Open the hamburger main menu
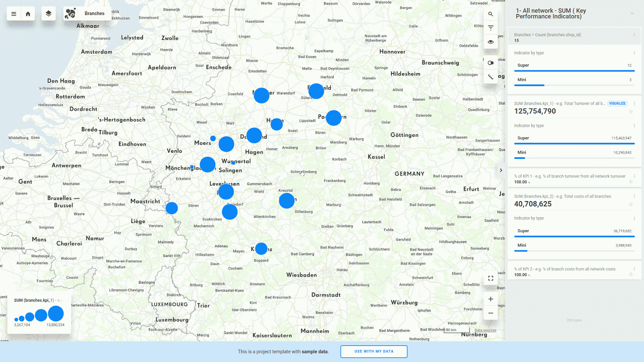644x362 pixels. [14, 14]
